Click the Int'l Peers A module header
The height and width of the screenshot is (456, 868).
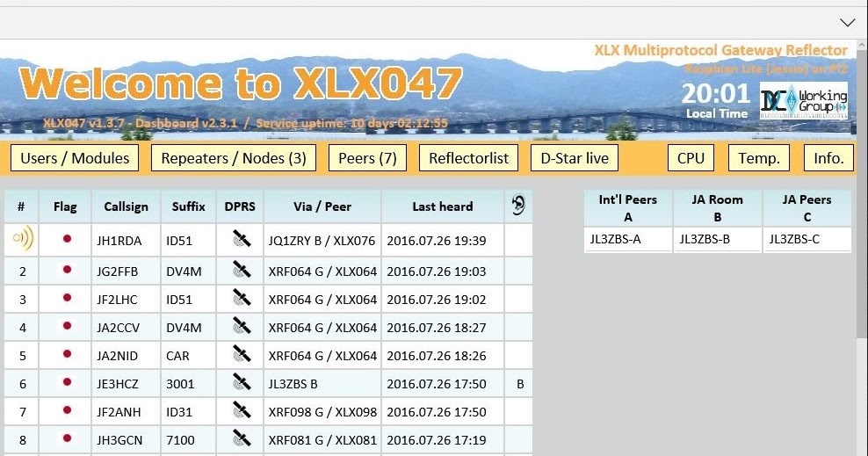click(628, 208)
